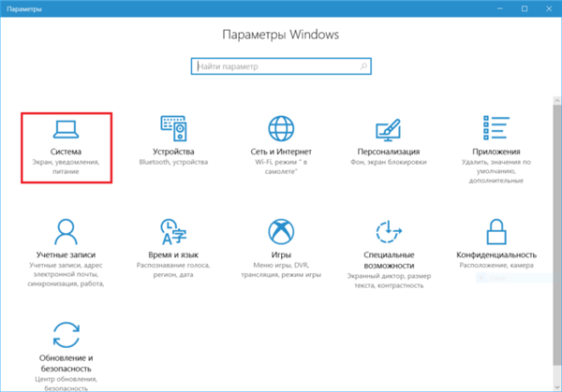The width and height of the screenshot is (562, 392).
Task: Click the 'Экран, уведомления, питание' description
Action: (x=66, y=167)
